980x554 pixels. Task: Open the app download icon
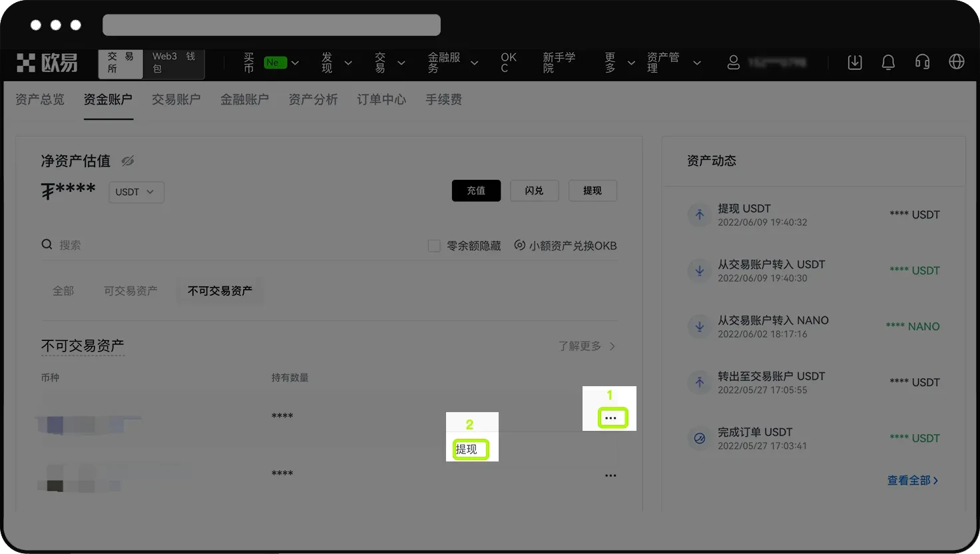coord(855,62)
